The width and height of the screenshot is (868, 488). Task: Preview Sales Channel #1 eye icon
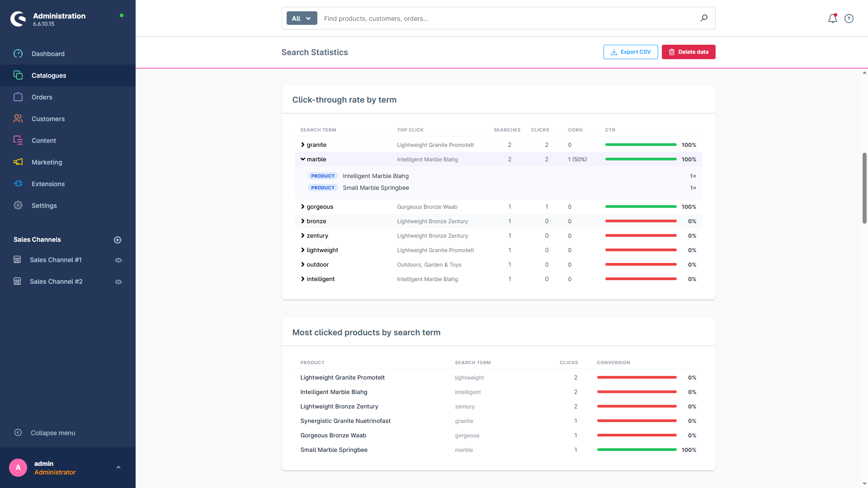118,260
